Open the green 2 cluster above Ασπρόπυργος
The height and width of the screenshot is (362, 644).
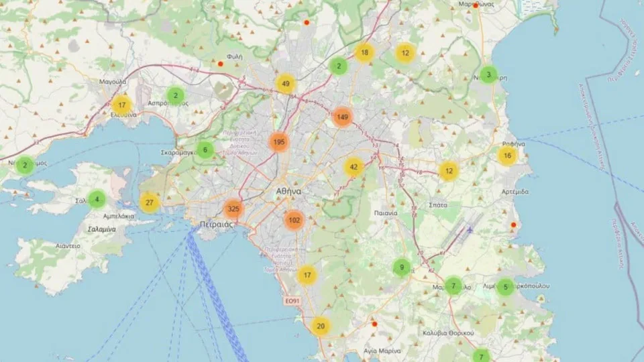tap(175, 96)
